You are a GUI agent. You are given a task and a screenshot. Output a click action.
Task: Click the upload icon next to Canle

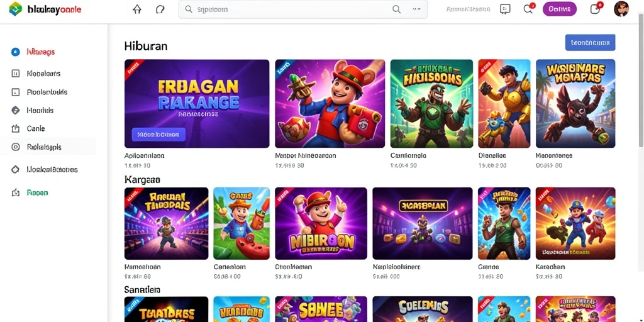(15, 128)
